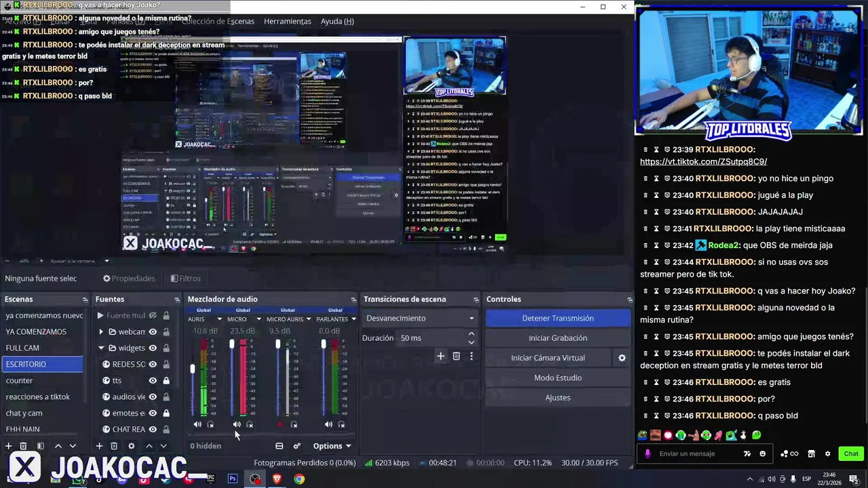This screenshot has width=868, height=488.
Task: Open Photoshop from the taskbar
Action: 233,479
